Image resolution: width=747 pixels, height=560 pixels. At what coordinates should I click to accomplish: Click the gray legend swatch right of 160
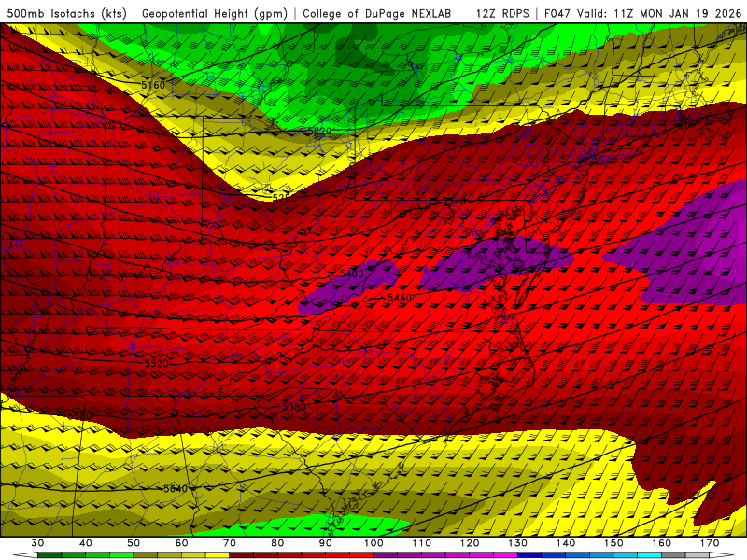(x=673, y=555)
